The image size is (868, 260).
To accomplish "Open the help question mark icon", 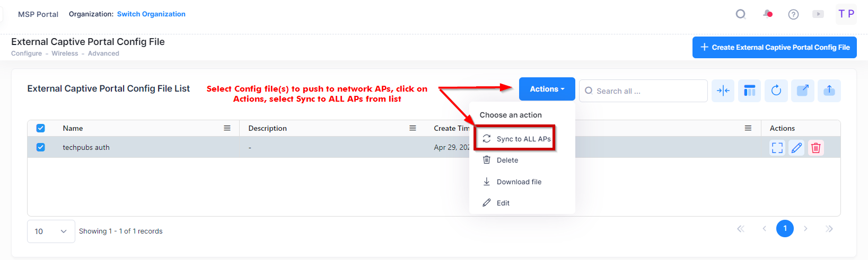I will pos(793,14).
